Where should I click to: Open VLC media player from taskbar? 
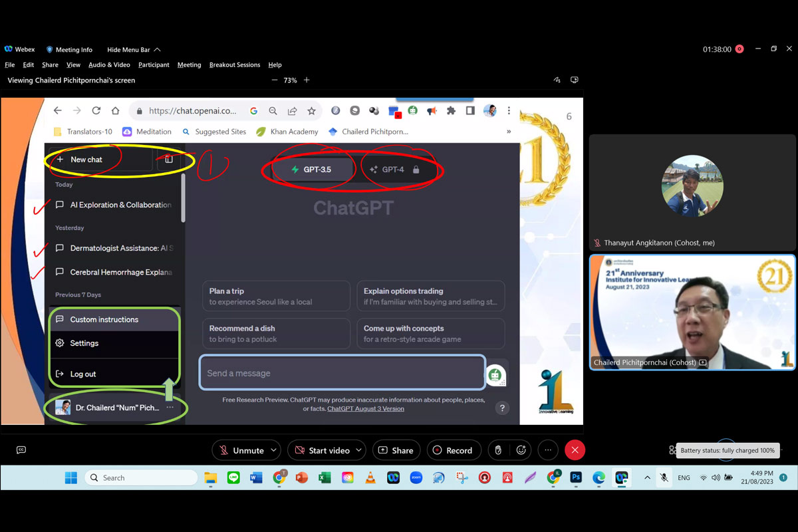[x=370, y=477]
